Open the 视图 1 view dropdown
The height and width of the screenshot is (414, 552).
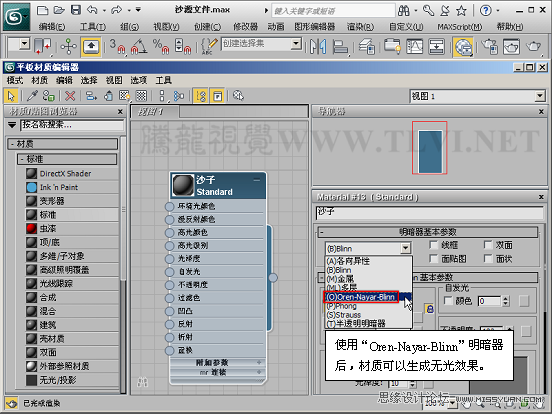click(x=540, y=96)
